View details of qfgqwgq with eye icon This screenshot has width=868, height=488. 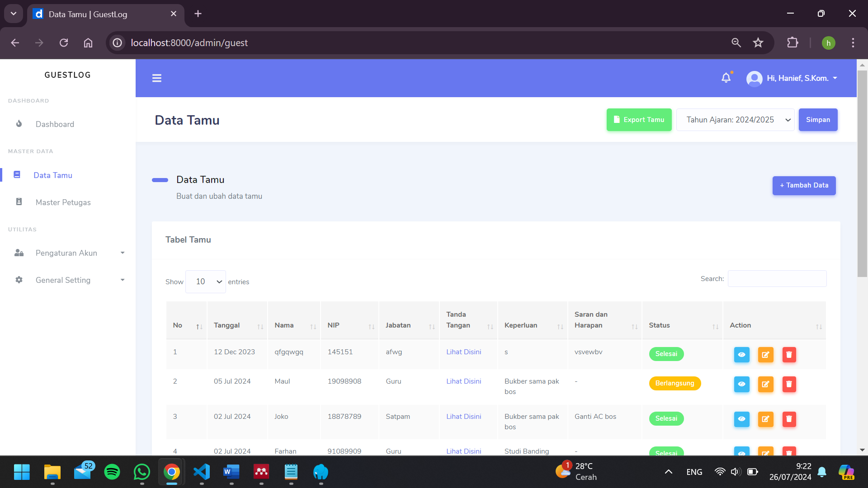point(741,355)
